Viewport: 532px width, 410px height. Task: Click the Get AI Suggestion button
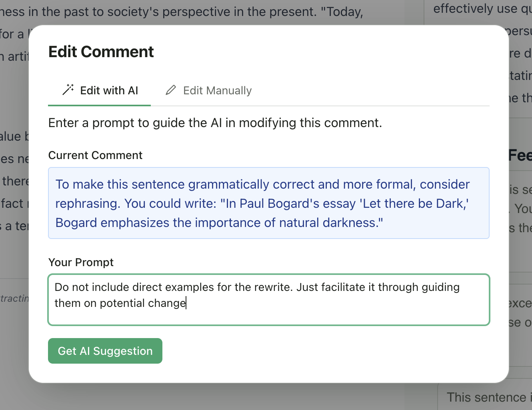(105, 351)
